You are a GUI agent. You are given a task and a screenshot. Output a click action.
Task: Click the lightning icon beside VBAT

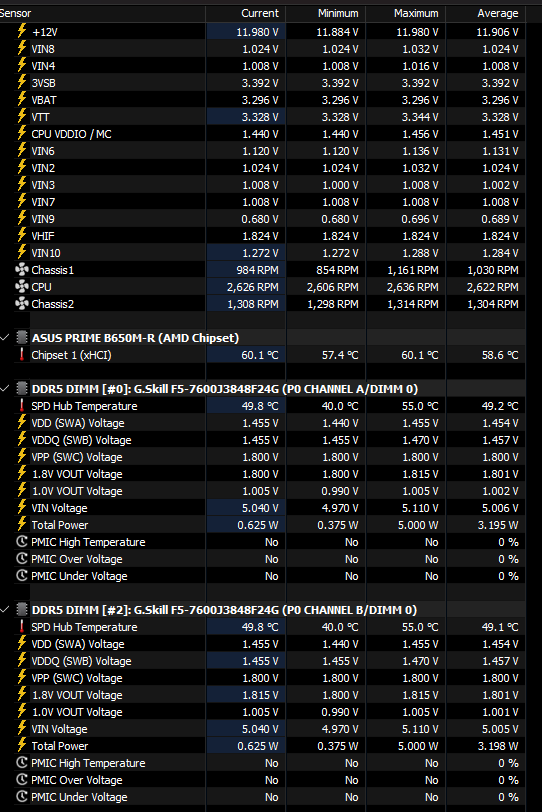[22, 99]
